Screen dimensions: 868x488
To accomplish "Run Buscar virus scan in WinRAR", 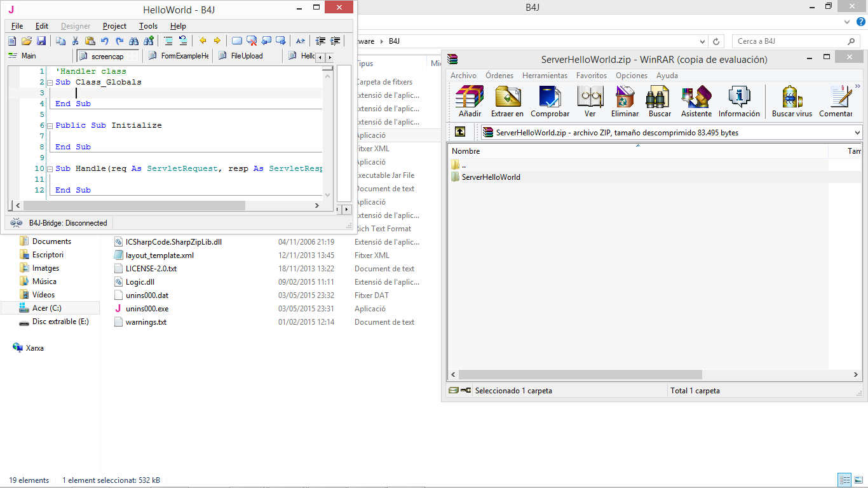I will pyautogui.click(x=792, y=102).
